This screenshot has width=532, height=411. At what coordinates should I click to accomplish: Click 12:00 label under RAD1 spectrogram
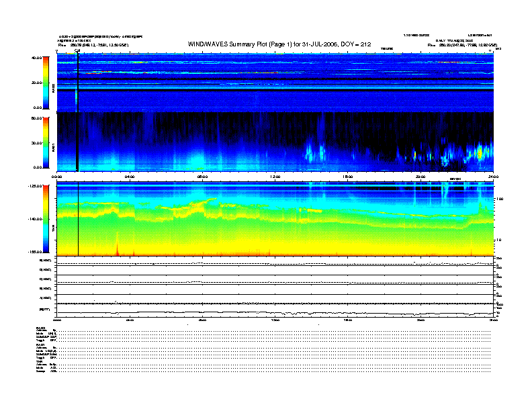click(275, 177)
